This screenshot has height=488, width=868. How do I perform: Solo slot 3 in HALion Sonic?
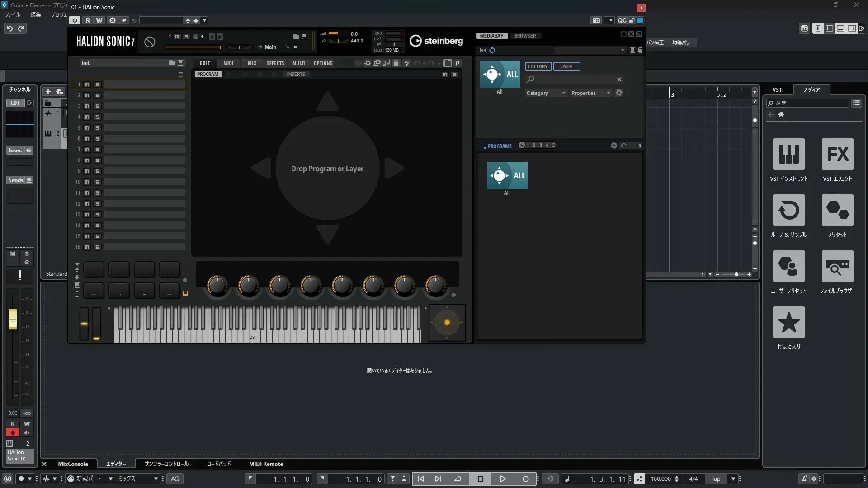97,106
